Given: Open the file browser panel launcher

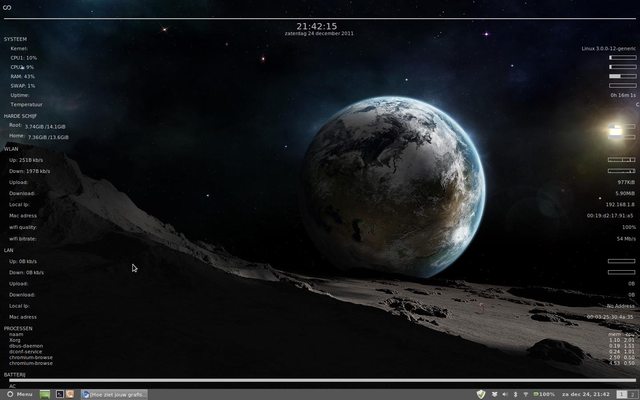Looking at the screenshot, I should click(70, 394).
